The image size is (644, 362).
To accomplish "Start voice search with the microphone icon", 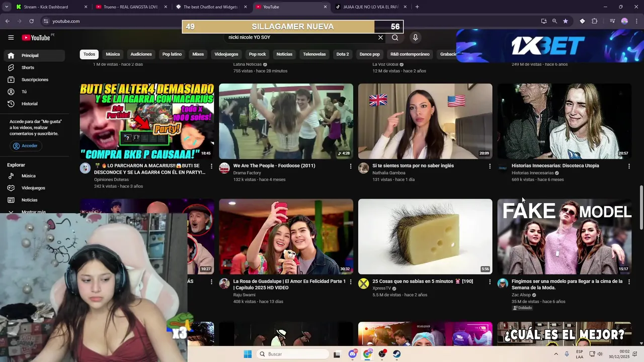I will coord(415,37).
